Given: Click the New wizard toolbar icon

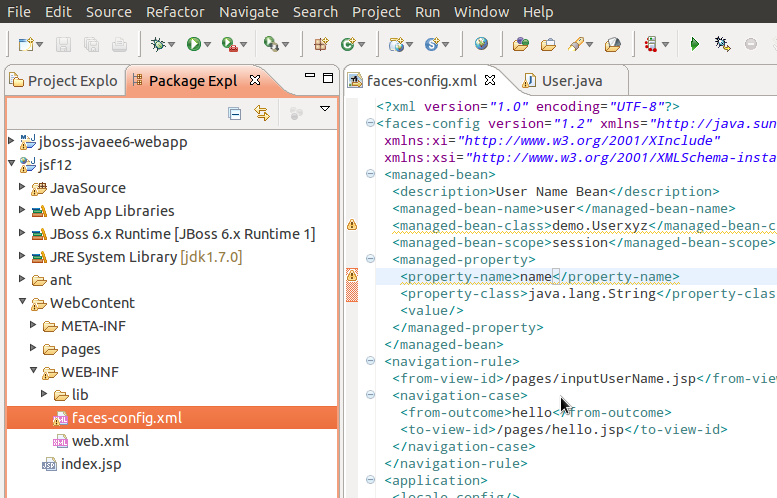Looking at the screenshot, I should point(27,44).
